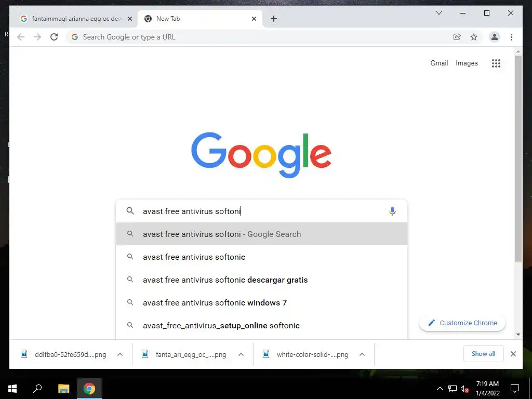
Task: Expand options for white-color-solid png download
Action: (362, 354)
